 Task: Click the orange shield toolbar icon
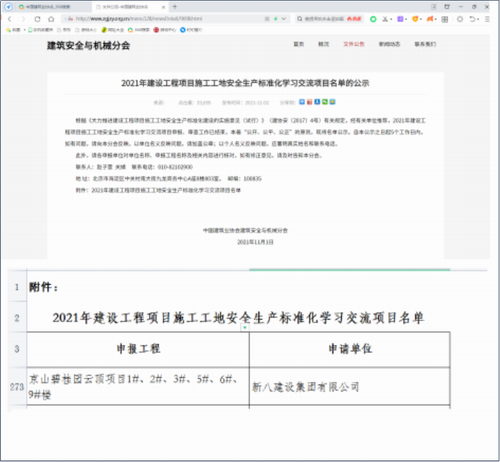click(415, 19)
